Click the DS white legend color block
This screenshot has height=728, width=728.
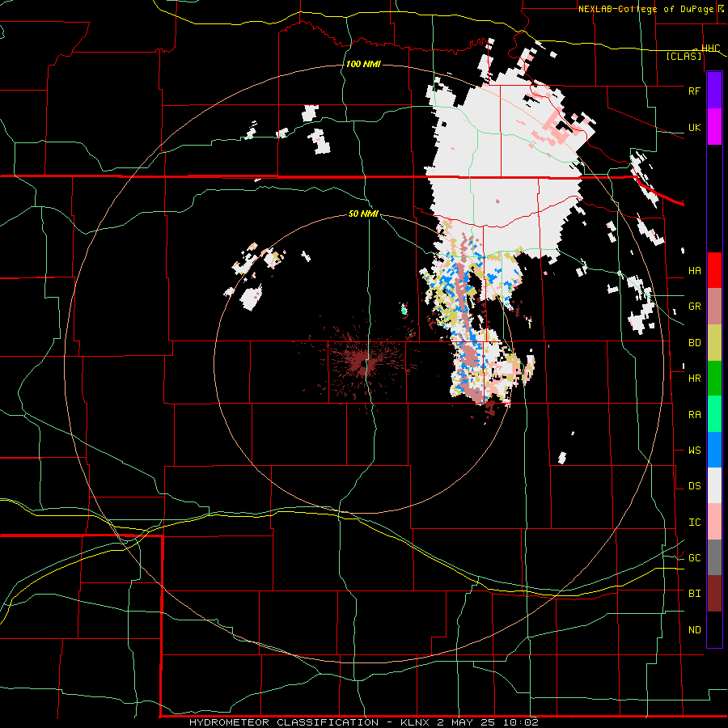coord(714,485)
